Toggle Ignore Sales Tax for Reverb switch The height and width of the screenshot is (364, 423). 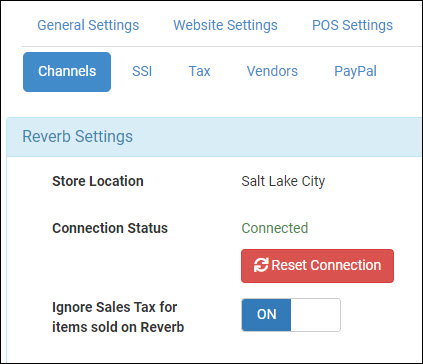click(x=291, y=315)
